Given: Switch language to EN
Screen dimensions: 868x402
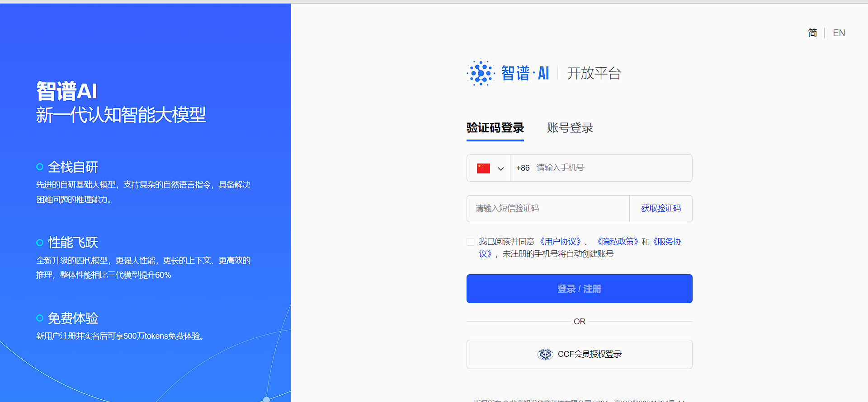Looking at the screenshot, I should (x=839, y=33).
